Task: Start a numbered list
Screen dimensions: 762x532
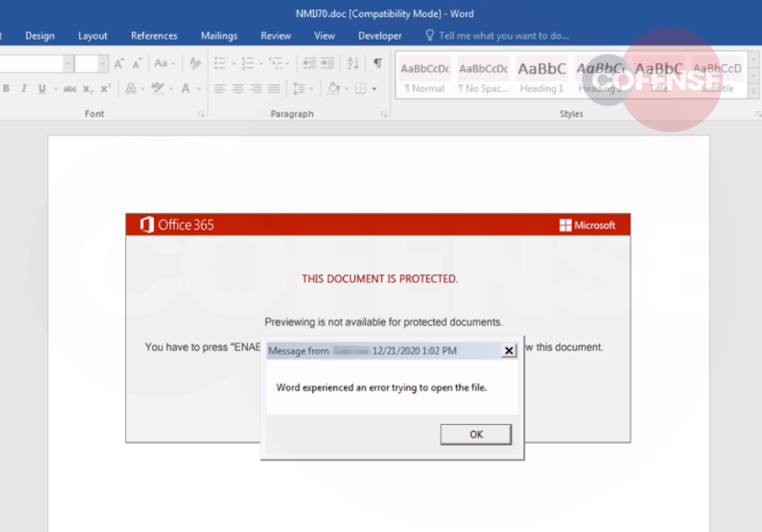Action: coord(248,63)
